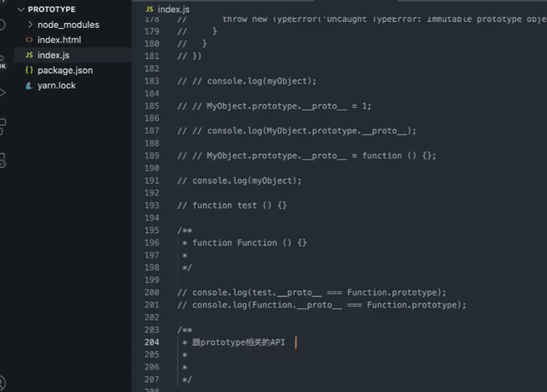Switch to the index.js editor tab
547x392 pixels.
pos(168,9)
